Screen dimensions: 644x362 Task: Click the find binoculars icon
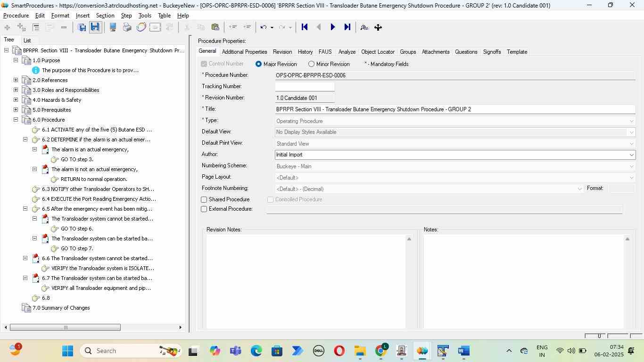[364, 27]
